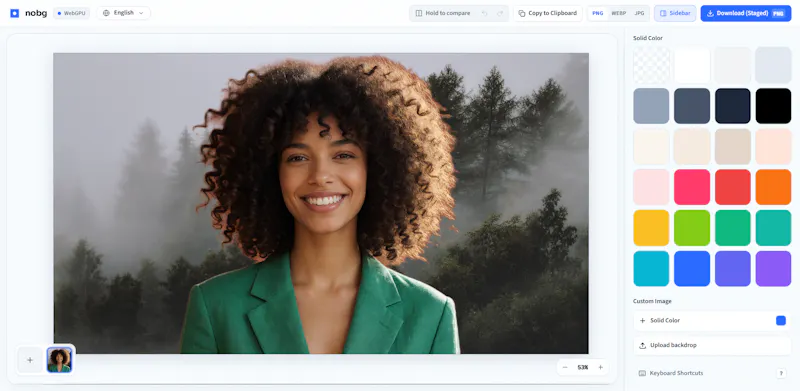Select the teal swatch
Image resolution: width=800 pixels, height=391 pixels.
(x=773, y=228)
